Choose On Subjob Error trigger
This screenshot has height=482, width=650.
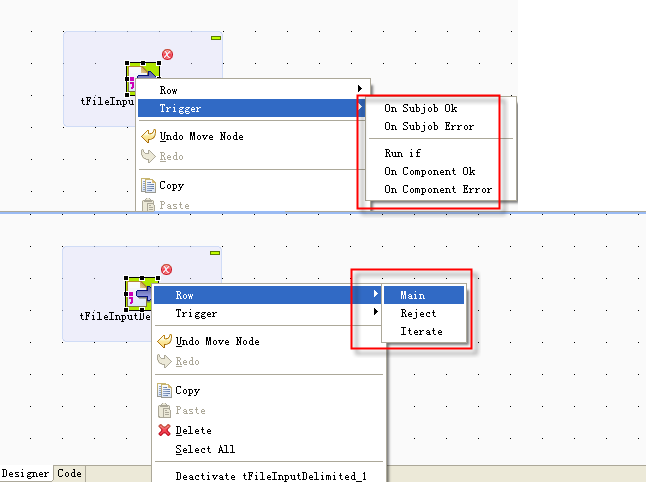point(429,126)
